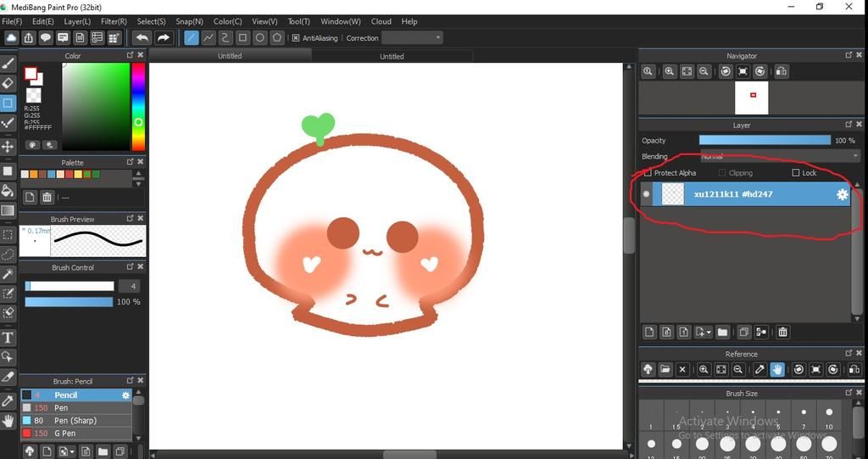
Task: Open the Filter menu
Action: tap(114, 21)
